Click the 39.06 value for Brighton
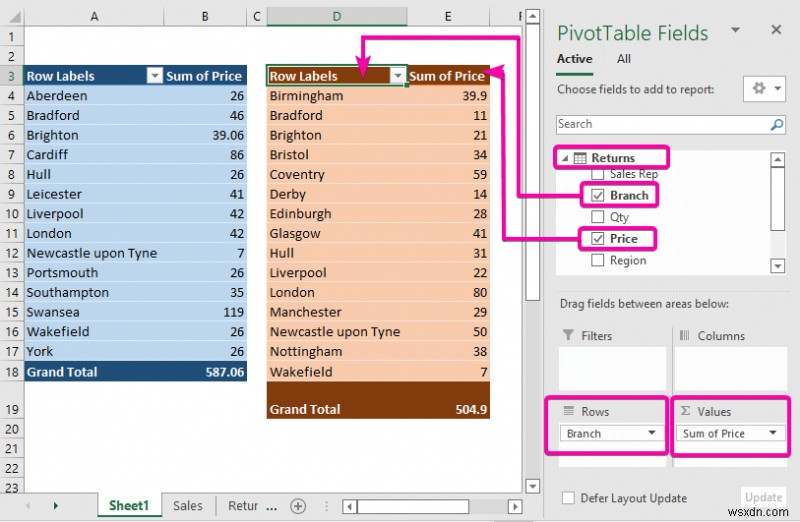 click(205, 135)
